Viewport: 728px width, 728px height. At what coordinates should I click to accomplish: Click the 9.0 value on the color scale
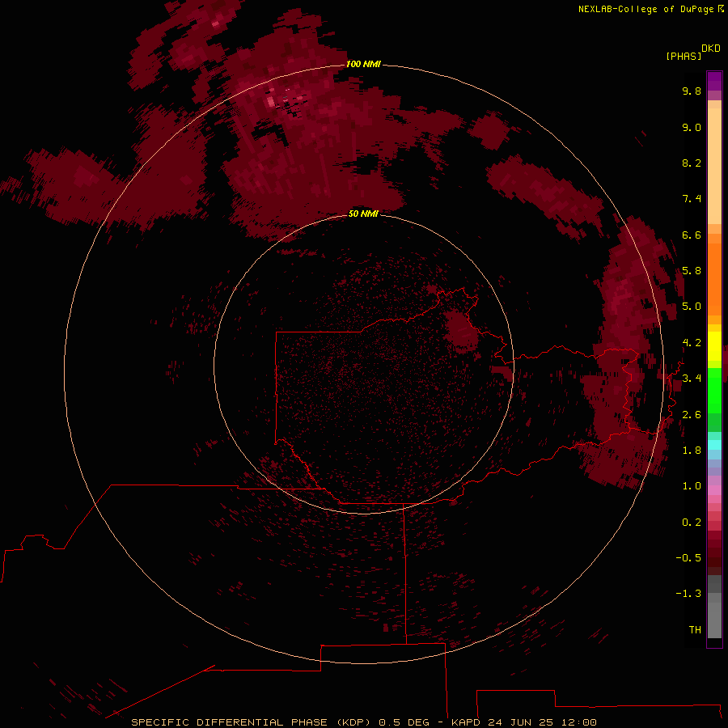point(692,127)
